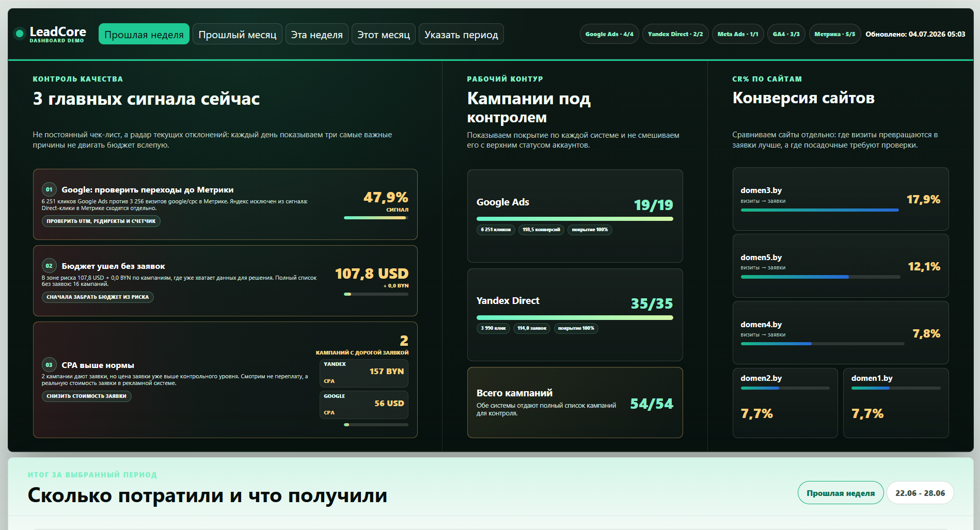980x530 pixels.
Task: Click the Yandex Direct 35/35 coverage bar
Action: click(575, 317)
